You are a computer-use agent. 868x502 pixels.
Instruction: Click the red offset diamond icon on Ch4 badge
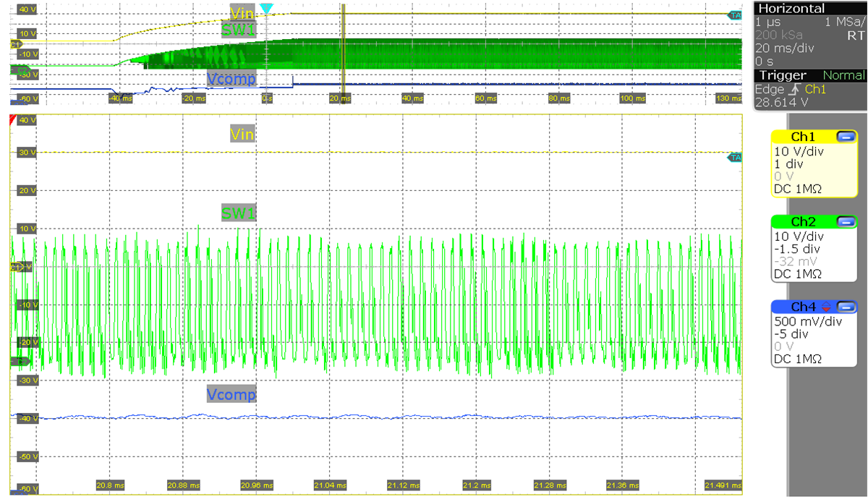point(827,306)
